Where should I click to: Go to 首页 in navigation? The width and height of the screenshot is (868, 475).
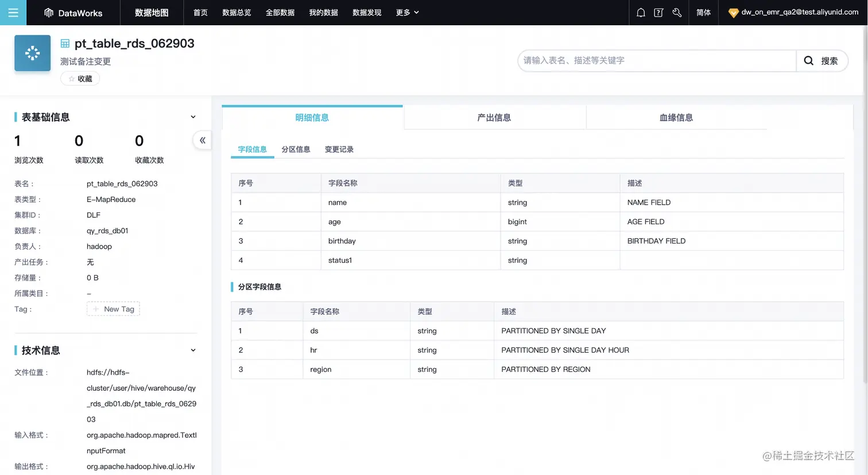(x=200, y=13)
